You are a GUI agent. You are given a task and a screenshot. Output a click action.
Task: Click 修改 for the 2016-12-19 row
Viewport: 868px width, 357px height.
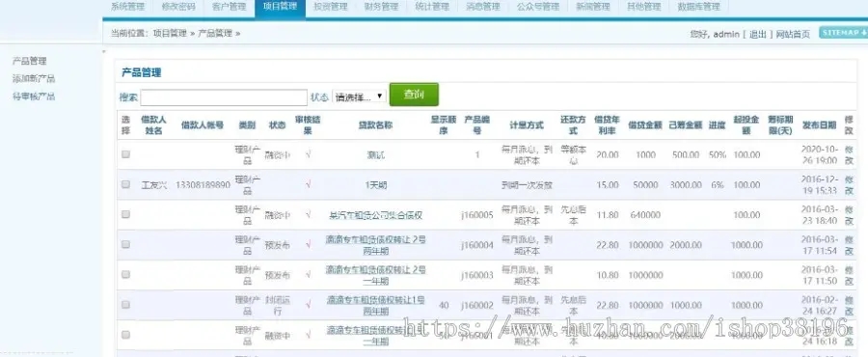pos(849,185)
